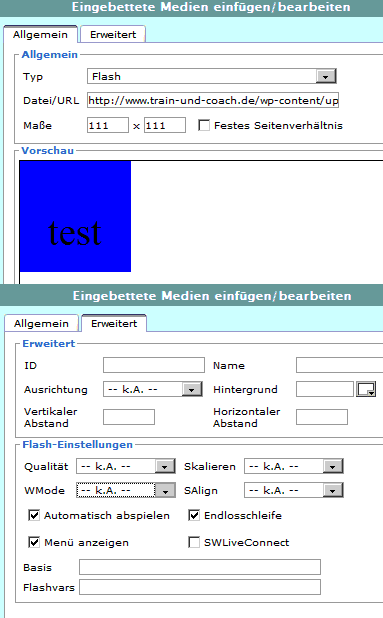Click the Vertikaler Abstand field
The height and width of the screenshot is (618, 383).
(129, 417)
